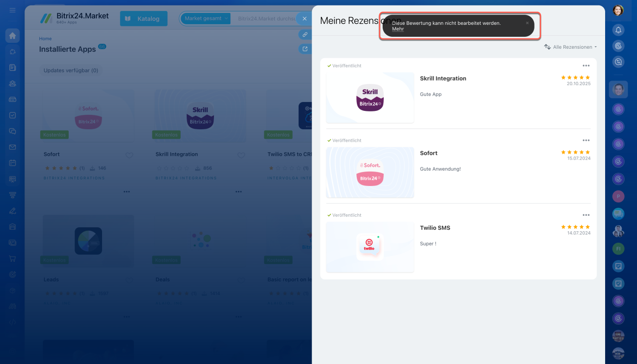Open the chat bubbles icon in the left sidebar

coord(12,131)
